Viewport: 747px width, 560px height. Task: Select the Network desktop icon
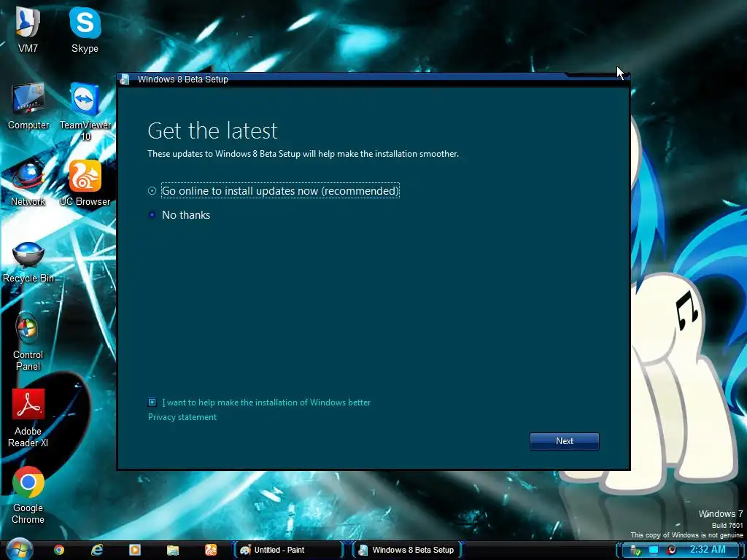28,183
